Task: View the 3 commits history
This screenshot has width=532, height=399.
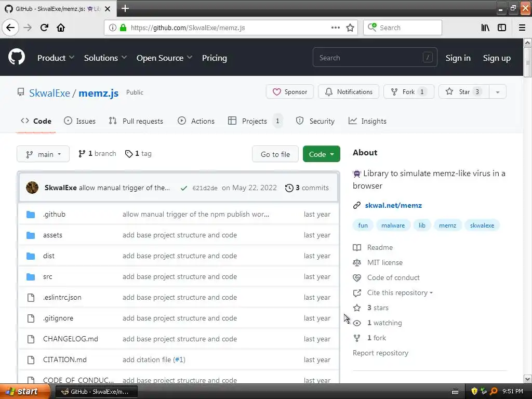Action: (307, 188)
